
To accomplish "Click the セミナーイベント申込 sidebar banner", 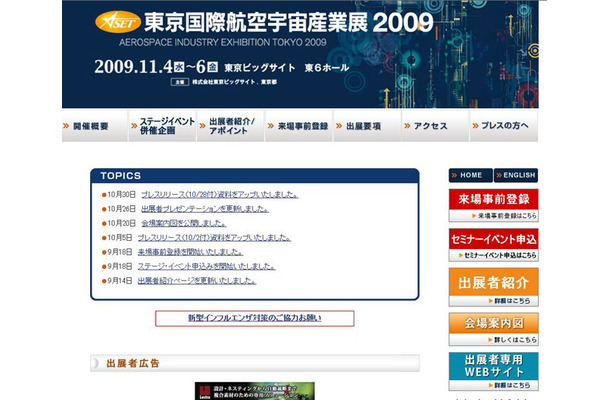I will [494, 239].
